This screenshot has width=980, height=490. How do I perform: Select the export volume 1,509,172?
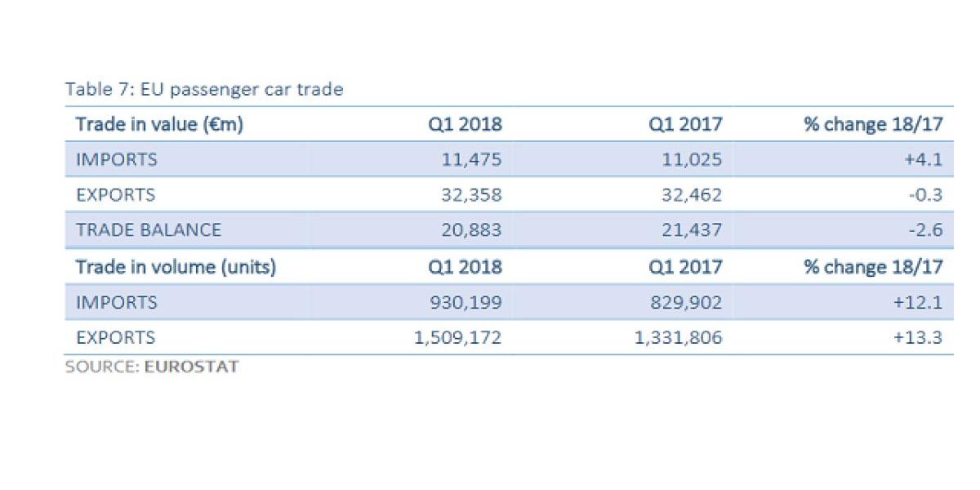tap(457, 337)
